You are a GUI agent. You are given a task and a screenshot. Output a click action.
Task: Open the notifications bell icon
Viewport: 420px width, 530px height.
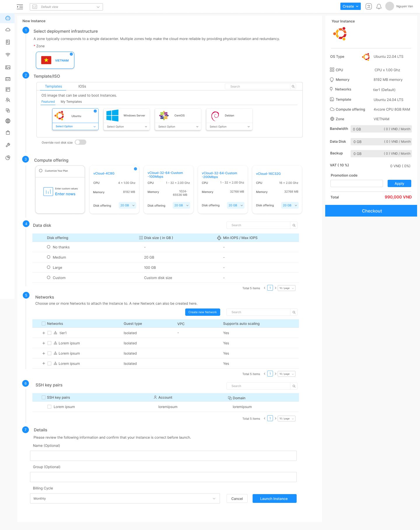click(x=379, y=6)
